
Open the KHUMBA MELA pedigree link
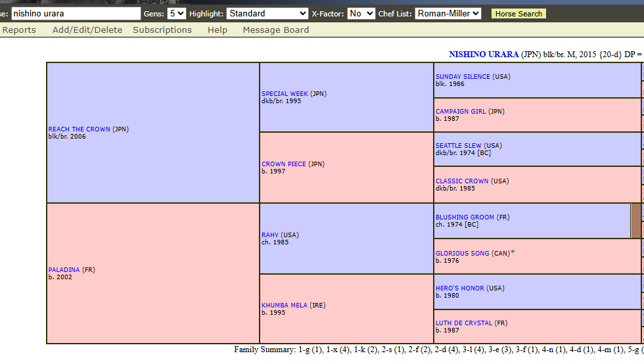coord(284,306)
